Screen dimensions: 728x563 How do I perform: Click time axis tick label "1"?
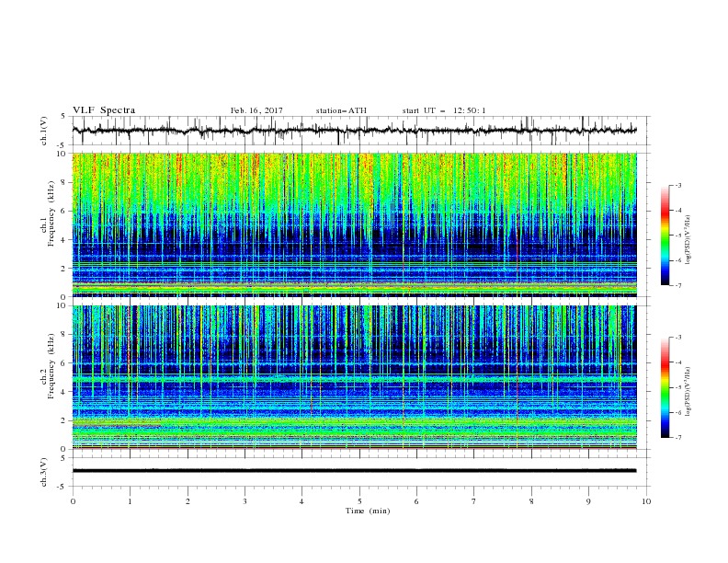coord(130,501)
